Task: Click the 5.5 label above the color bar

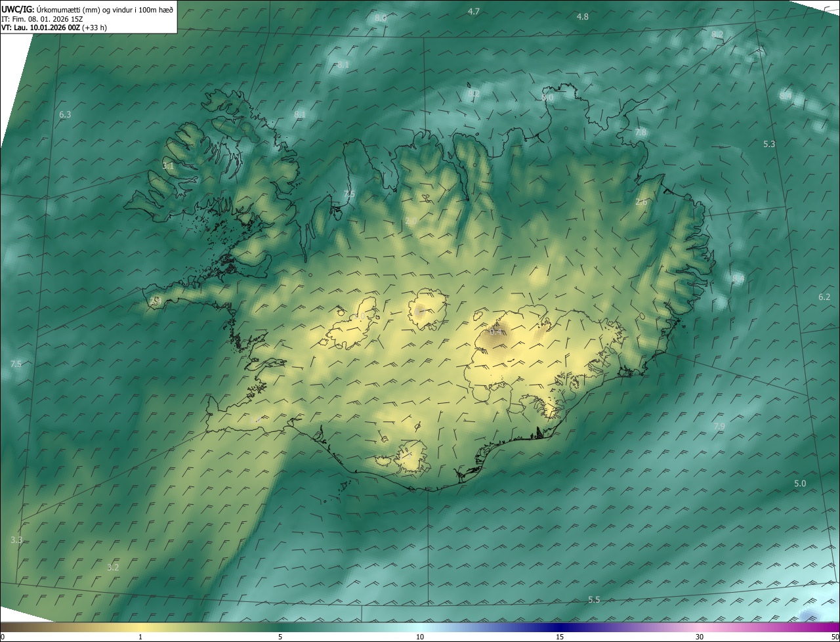Action: click(594, 600)
